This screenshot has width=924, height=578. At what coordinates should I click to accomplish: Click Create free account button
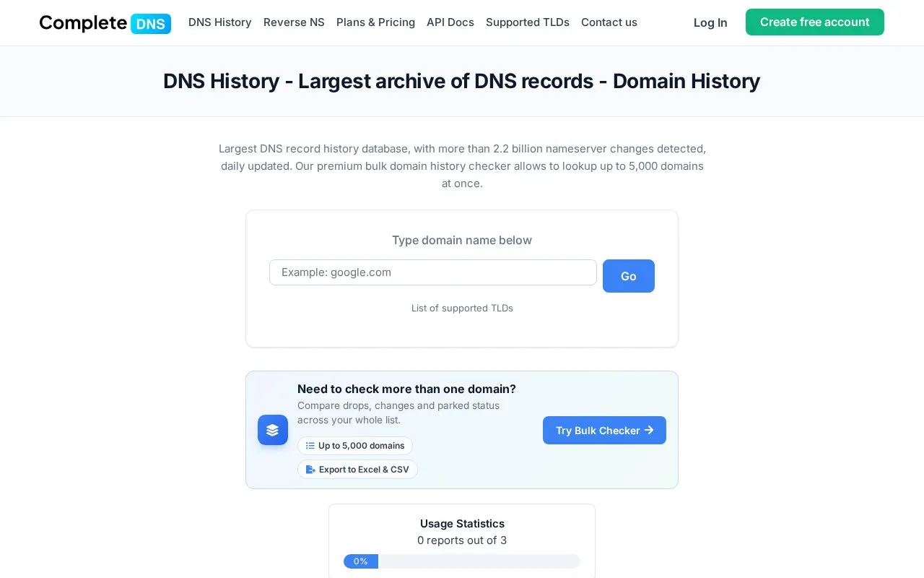coord(815,22)
